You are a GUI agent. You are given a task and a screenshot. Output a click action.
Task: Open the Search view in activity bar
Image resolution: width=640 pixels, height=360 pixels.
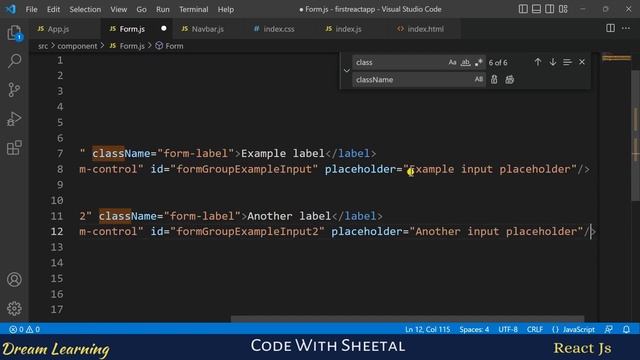pos(14,61)
